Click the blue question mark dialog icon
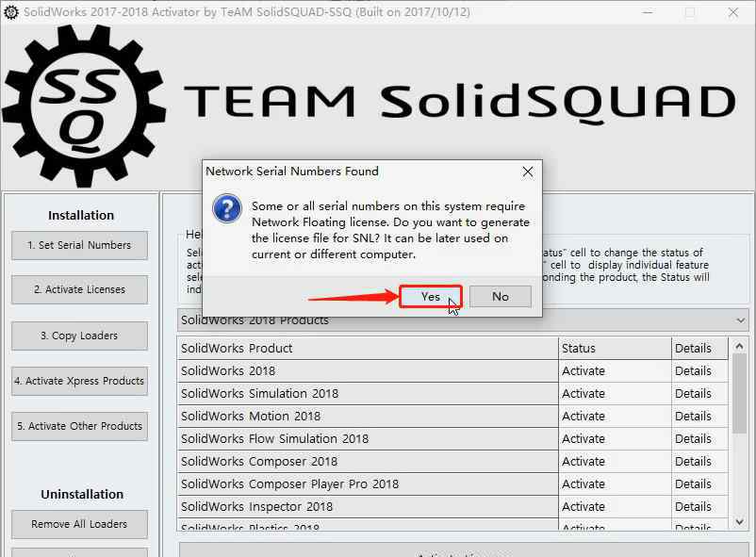The height and width of the screenshot is (557, 756). tap(227, 208)
